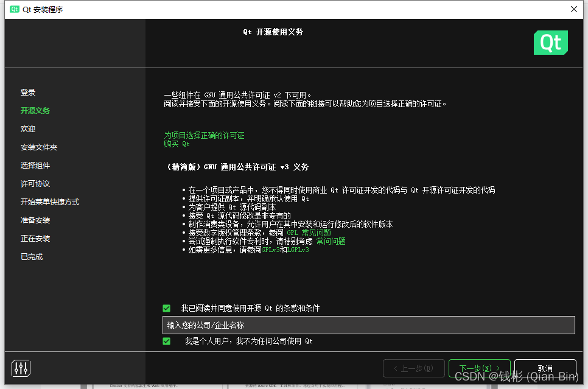Viewport: 588px width, 389px height.
Task: Click the 提供许可证副本，并明确承认使用 Qt bullet
Action: 248,198
